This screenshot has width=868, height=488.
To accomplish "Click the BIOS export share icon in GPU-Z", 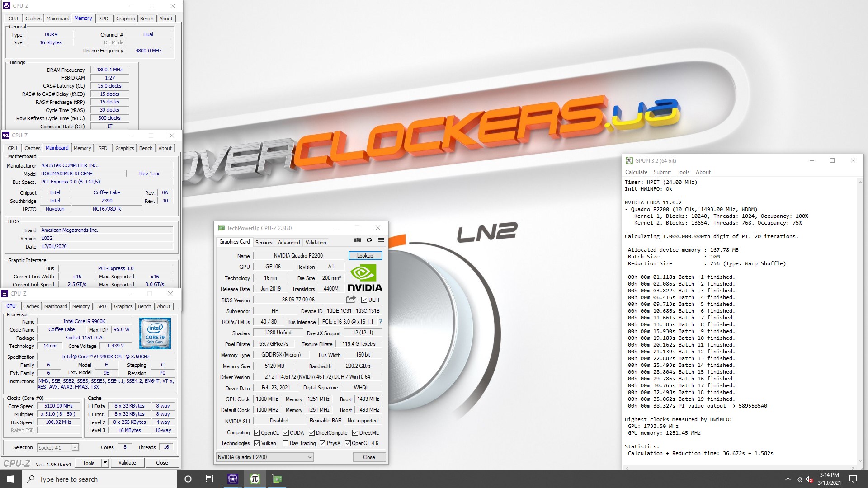I will pyautogui.click(x=351, y=300).
